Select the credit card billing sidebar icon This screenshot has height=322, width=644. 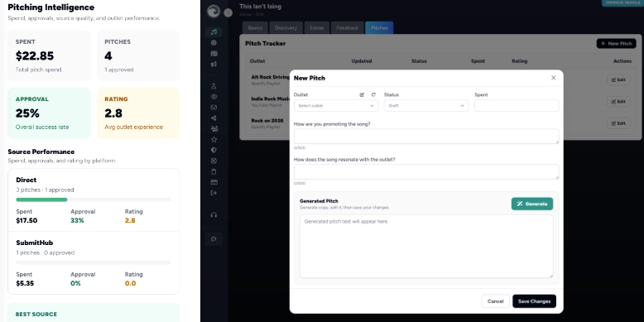point(214,182)
